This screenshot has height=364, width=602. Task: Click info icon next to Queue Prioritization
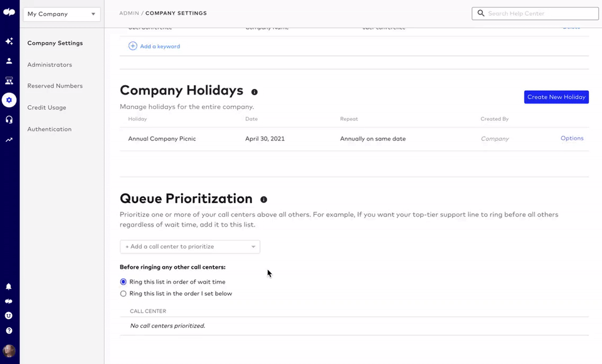pos(264,199)
